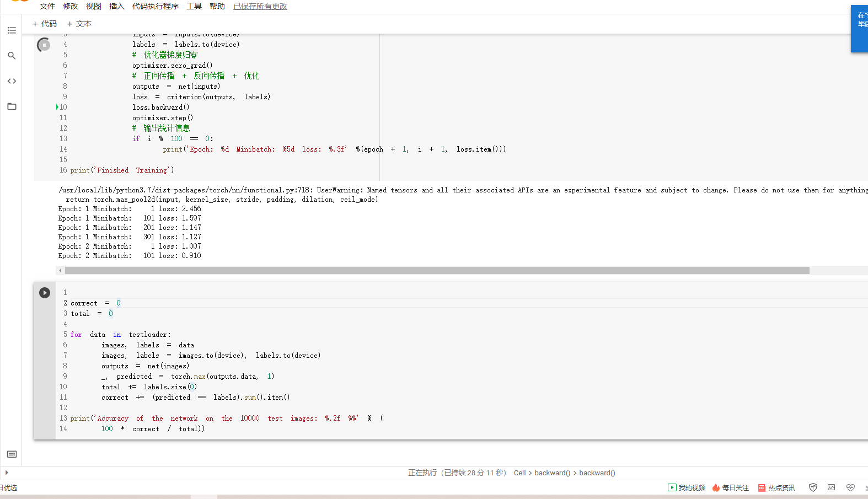Viewport: 868px width, 499px height.
Task: Stop the running training cell
Action: [44, 45]
